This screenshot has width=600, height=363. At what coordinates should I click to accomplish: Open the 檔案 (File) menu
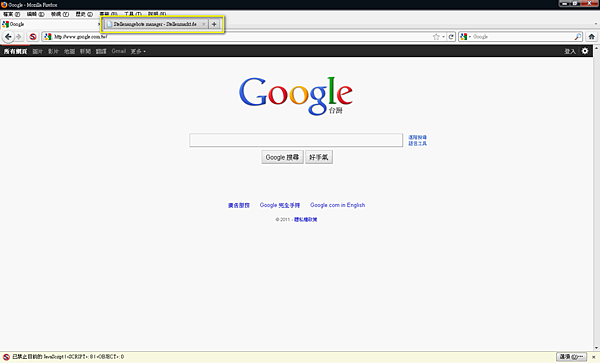[x=11, y=14]
